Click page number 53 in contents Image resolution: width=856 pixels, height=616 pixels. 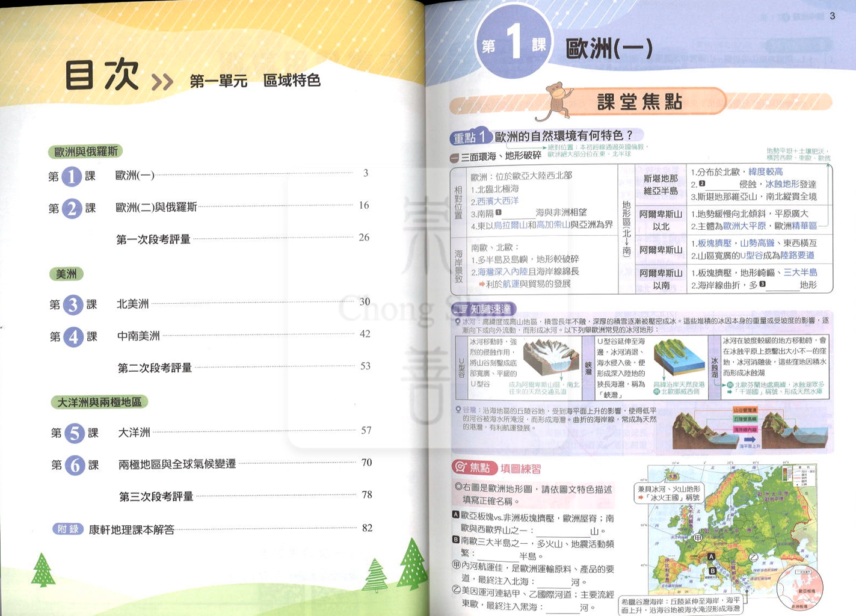pos(365,366)
